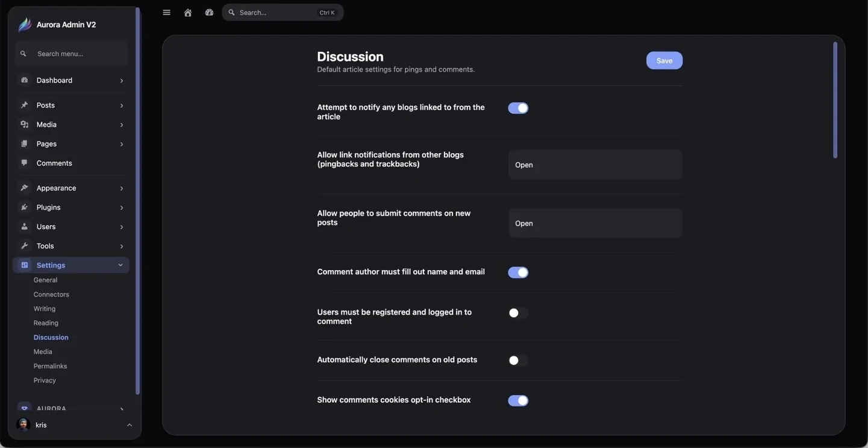Click the Aurora Admin V2 title
Image resolution: width=868 pixels, height=448 pixels.
click(x=66, y=25)
